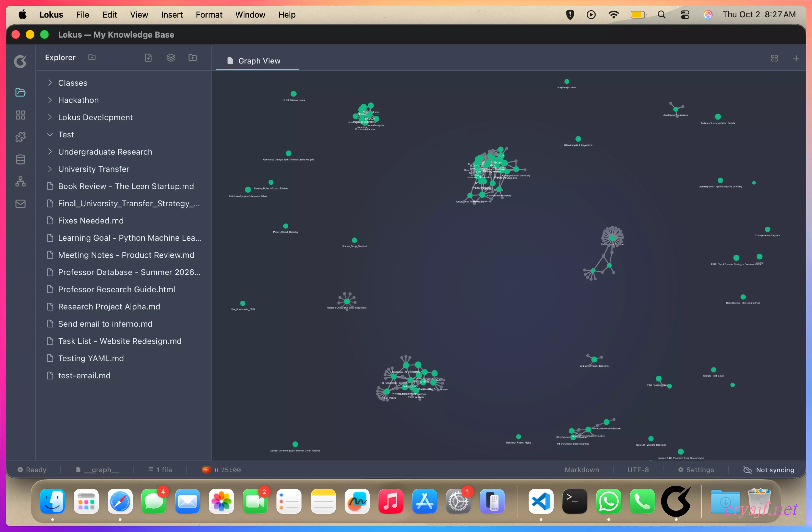Open Fixes Needed.md file

(91, 220)
